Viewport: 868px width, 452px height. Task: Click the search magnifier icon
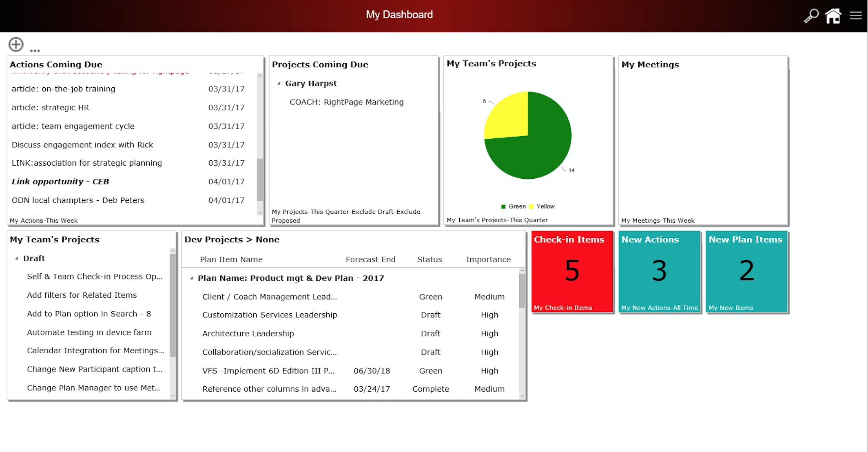point(811,16)
